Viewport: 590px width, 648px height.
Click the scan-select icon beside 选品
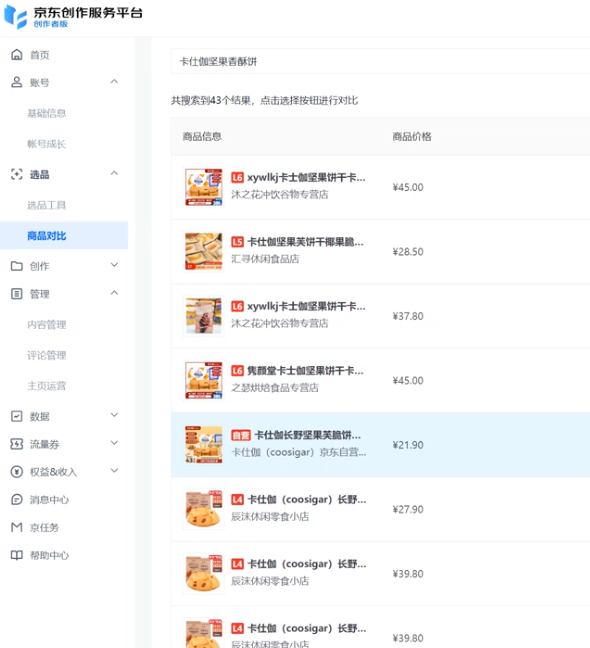tap(17, 174)
